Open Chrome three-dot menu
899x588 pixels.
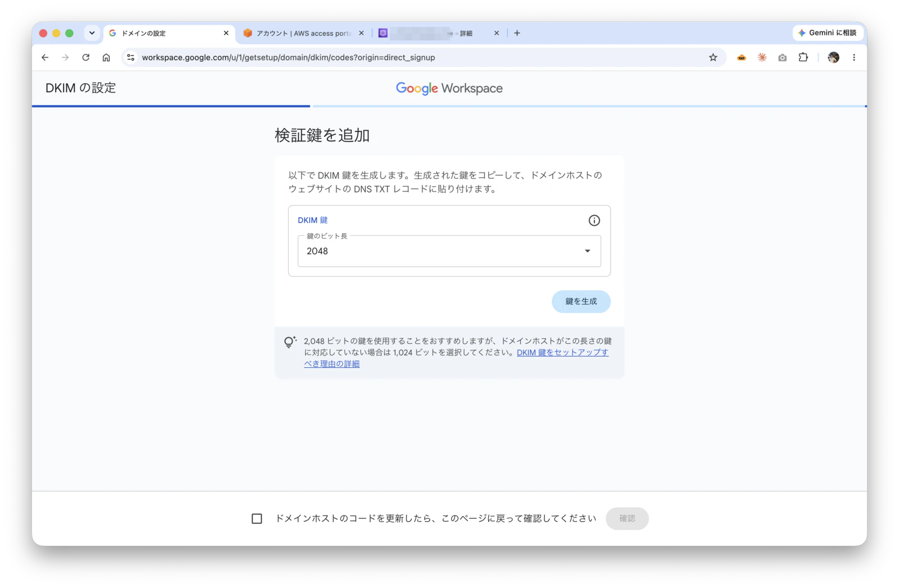tap(854, 57)
